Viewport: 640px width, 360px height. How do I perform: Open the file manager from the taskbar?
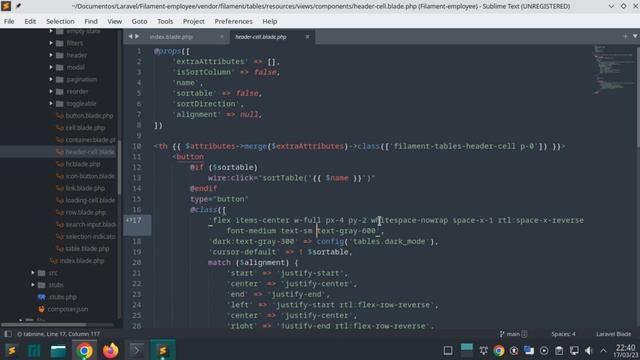pyautogui.click(x=58, y=350)
